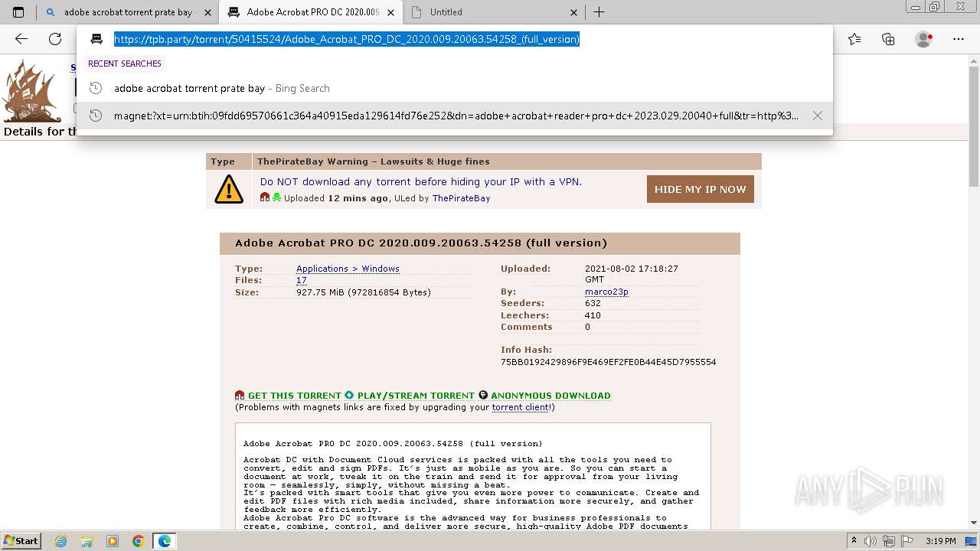The width and height of the screenshot is (980, 551).
Task: Close the Untitled tab
Action: pos(574,12)
